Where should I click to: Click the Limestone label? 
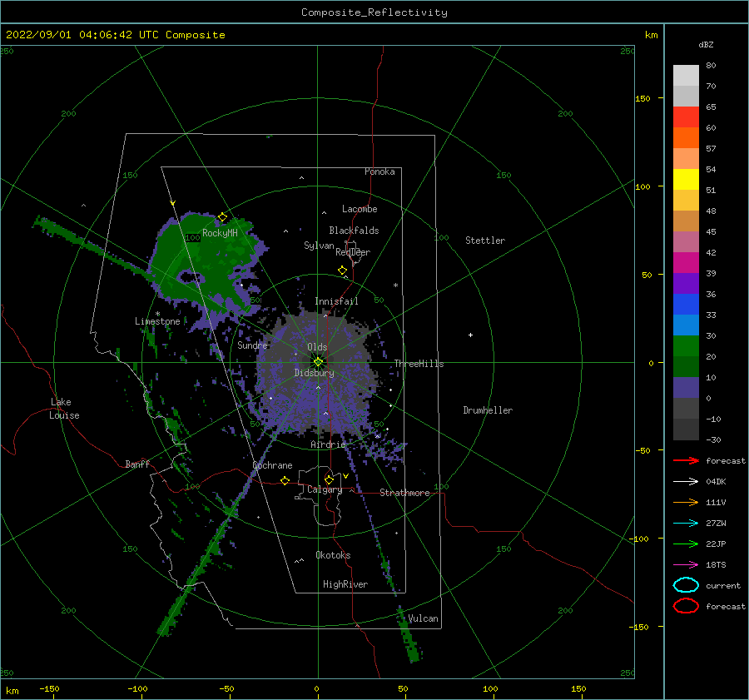157,321
